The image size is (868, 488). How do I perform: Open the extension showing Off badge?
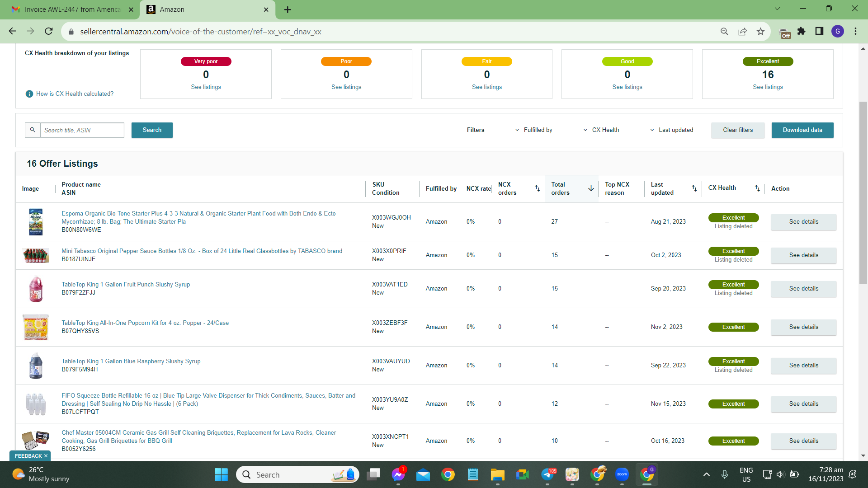785,33
